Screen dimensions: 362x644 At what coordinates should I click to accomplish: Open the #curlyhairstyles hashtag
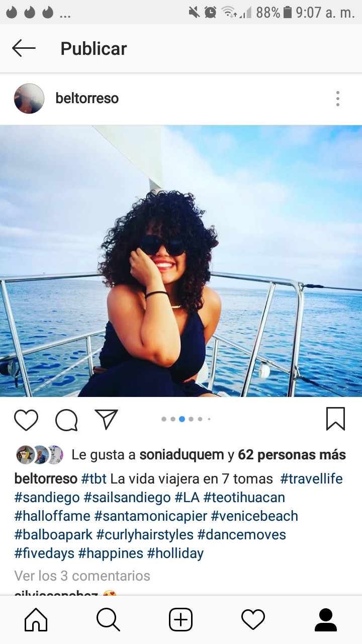pos(145,534)
